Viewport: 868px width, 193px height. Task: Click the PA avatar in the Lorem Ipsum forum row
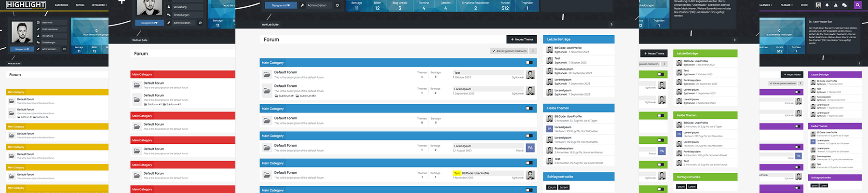[530, 148]
